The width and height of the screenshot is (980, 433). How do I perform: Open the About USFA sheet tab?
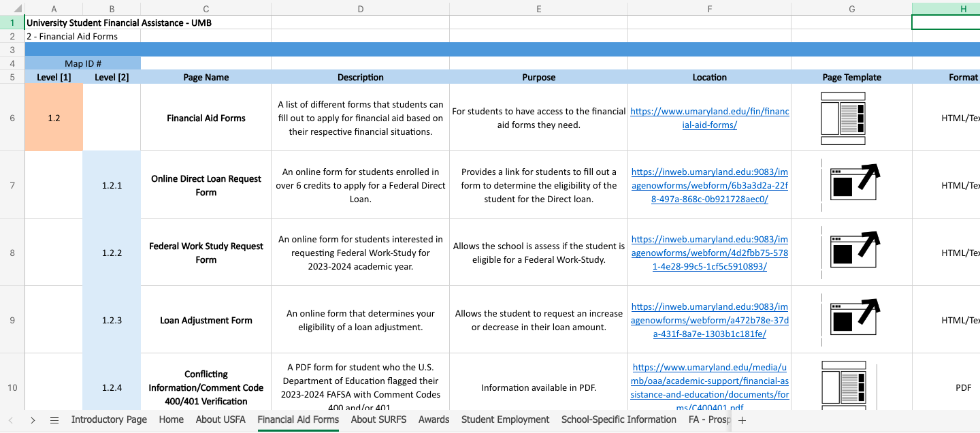(220, 419)
